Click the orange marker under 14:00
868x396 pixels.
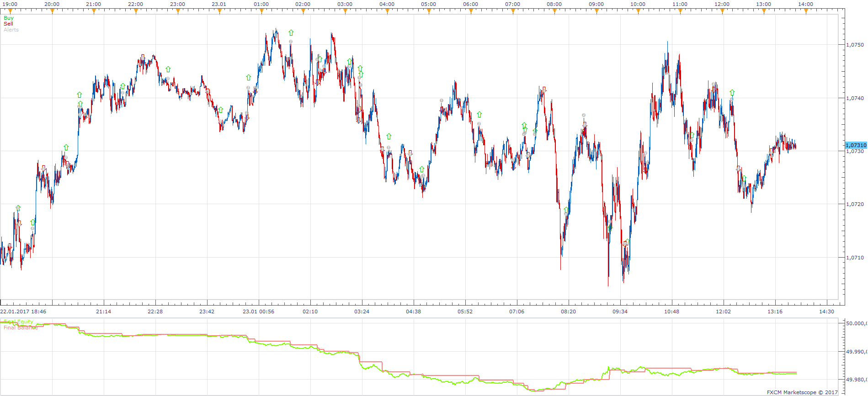point(806,11)
